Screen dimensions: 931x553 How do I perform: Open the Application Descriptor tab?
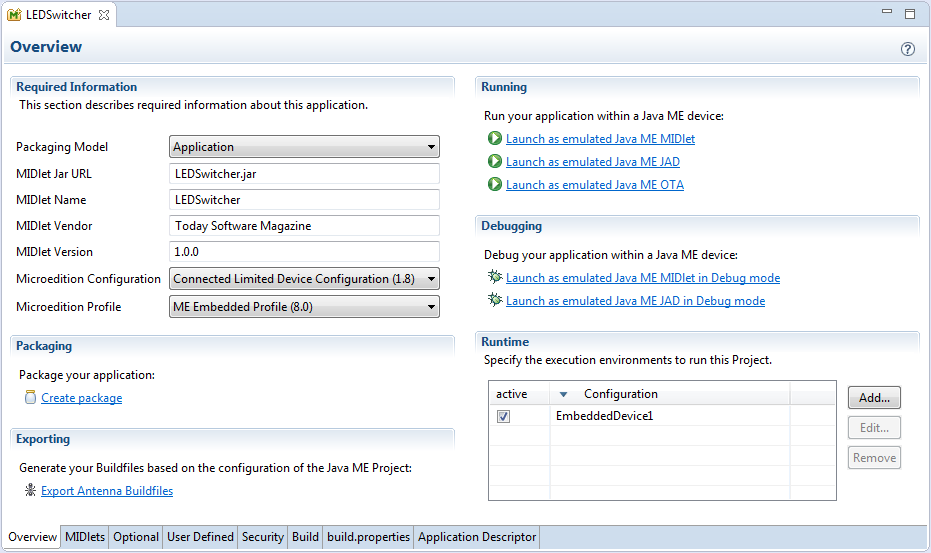477,537
